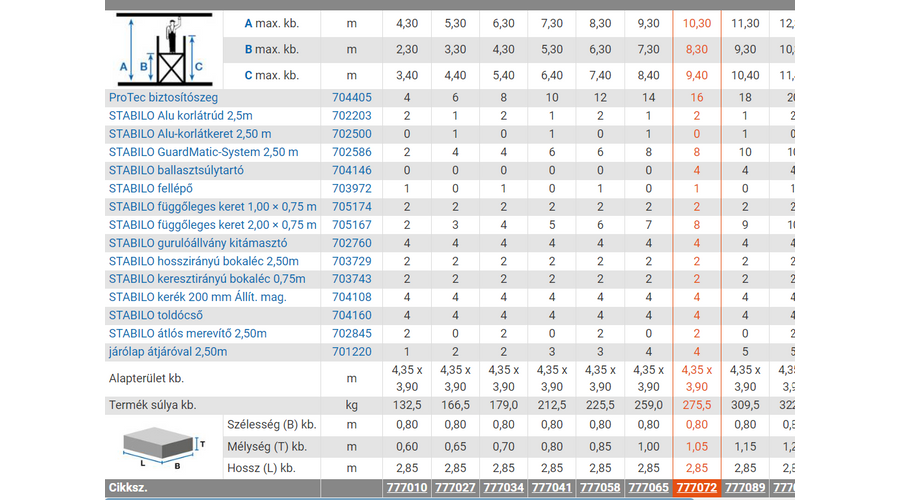This screenshot has height=500, width=900.
Task: Click the highlighted weight value 275,5
Action: tap(697, 405)
